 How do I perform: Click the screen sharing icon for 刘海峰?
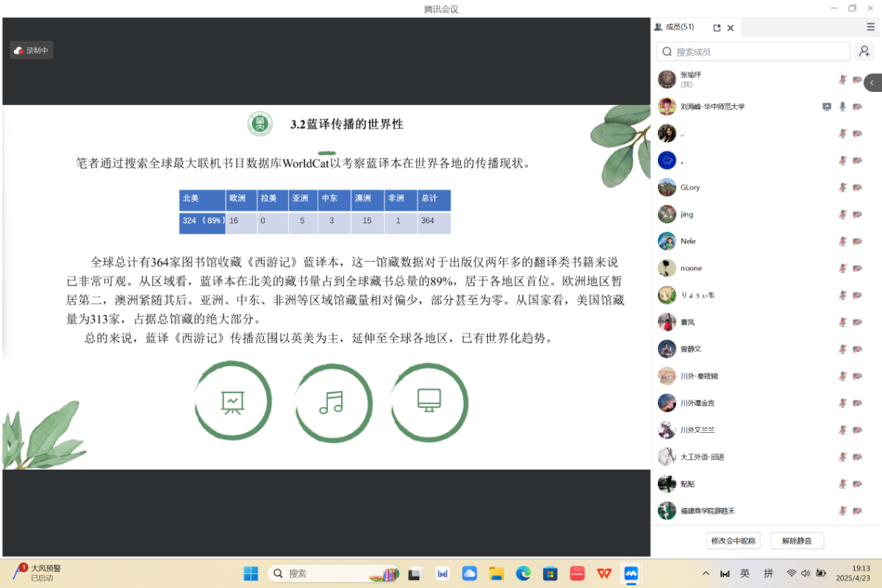click(827, 107)
